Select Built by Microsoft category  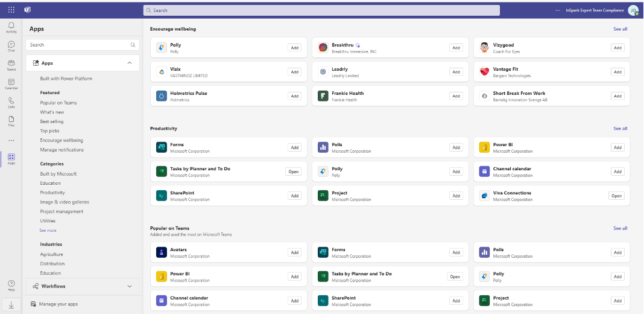coord(58,174)
